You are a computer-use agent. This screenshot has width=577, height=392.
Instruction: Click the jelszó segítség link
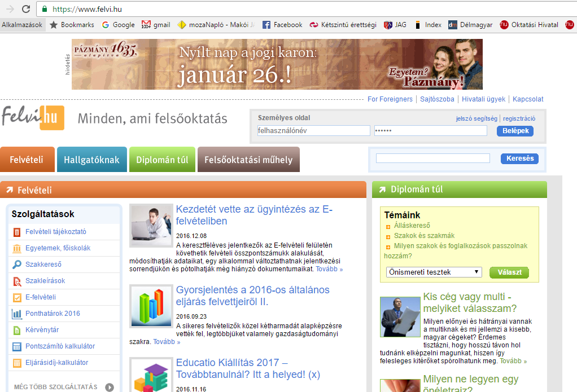[477, 118]
